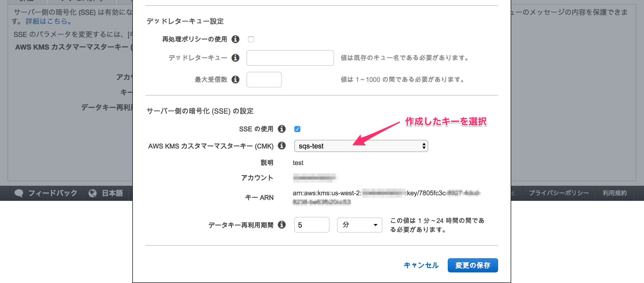Click the 説明 value 'test'

[298, 163]
